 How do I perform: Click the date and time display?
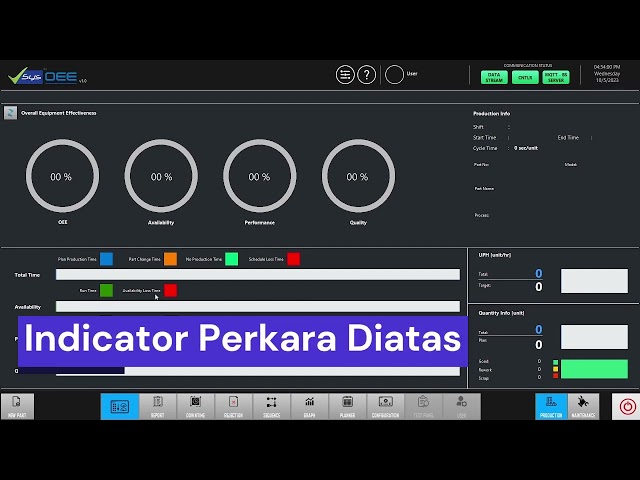pos(607,73)
